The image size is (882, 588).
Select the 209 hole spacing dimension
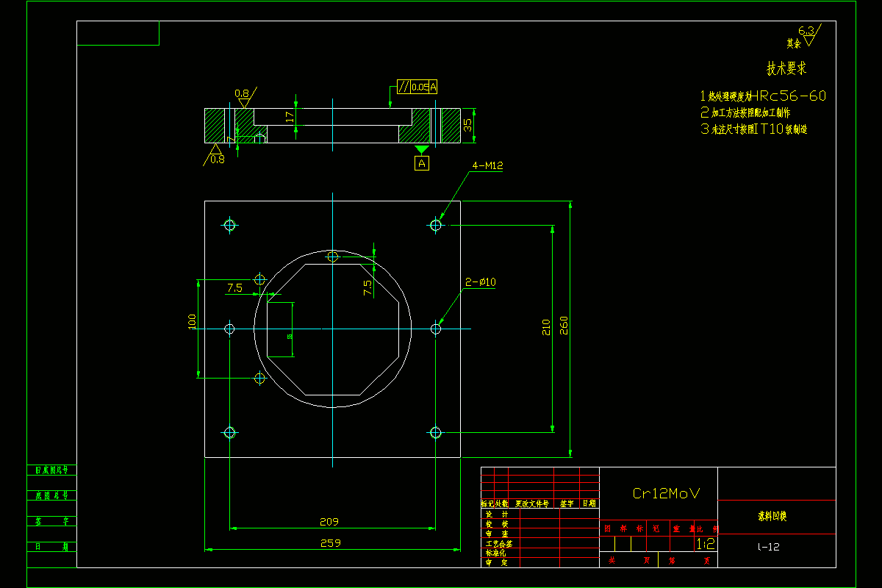click(329, 522)
